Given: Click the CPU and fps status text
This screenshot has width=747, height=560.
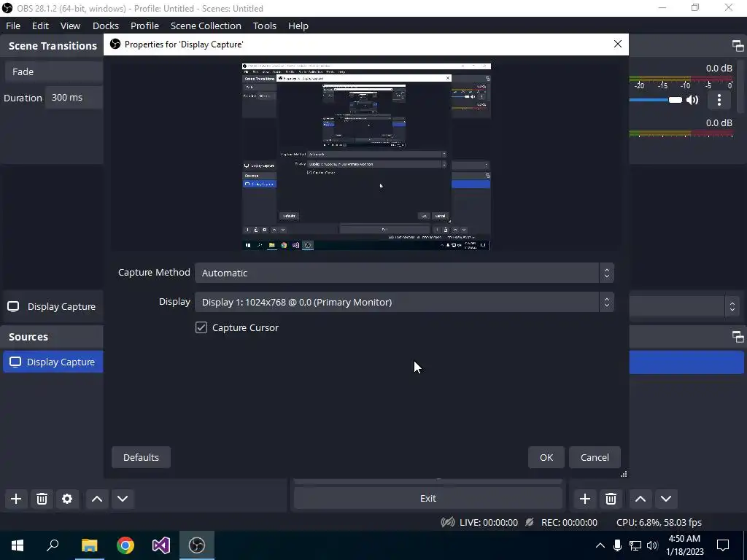Looking at the screenshot, I should point(659,522).
